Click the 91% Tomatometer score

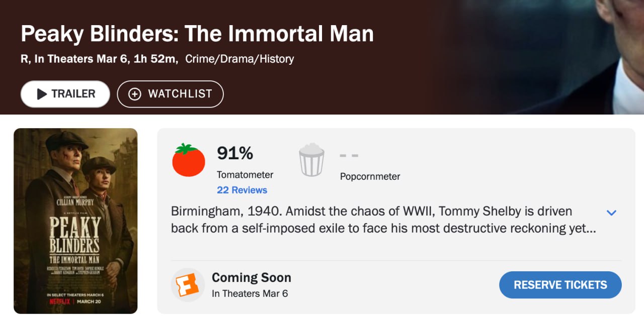point(235,153)
